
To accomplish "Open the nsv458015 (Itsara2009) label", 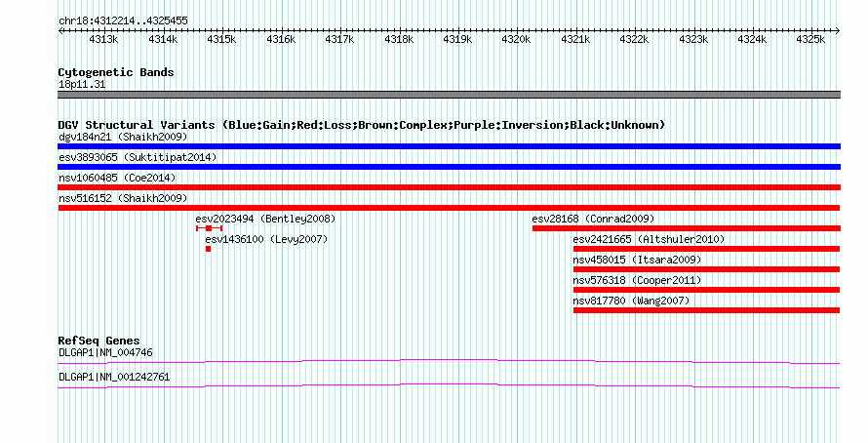I will point(637,260).
